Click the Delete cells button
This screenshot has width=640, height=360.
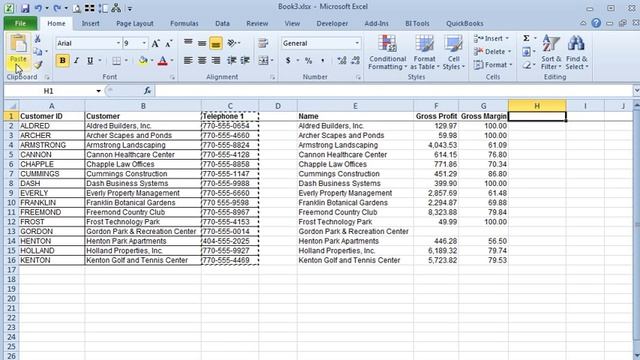(x=492, y=51)
